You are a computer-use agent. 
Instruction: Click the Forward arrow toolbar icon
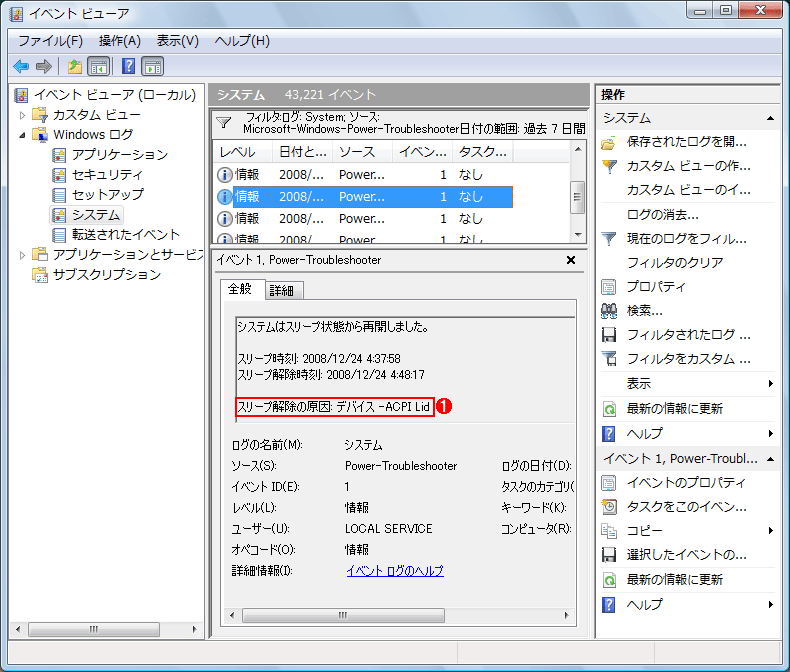pyautogui.click(x=44, y=66)
